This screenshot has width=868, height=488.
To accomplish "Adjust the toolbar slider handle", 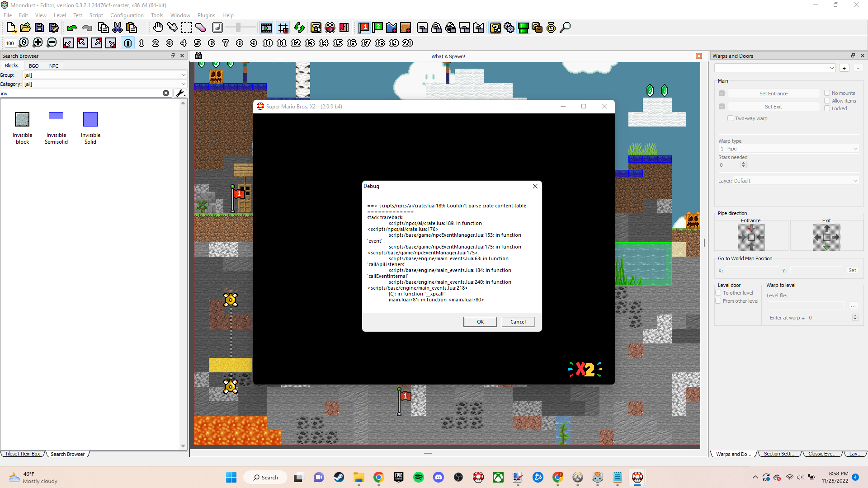I will click(x=238, y=28).
